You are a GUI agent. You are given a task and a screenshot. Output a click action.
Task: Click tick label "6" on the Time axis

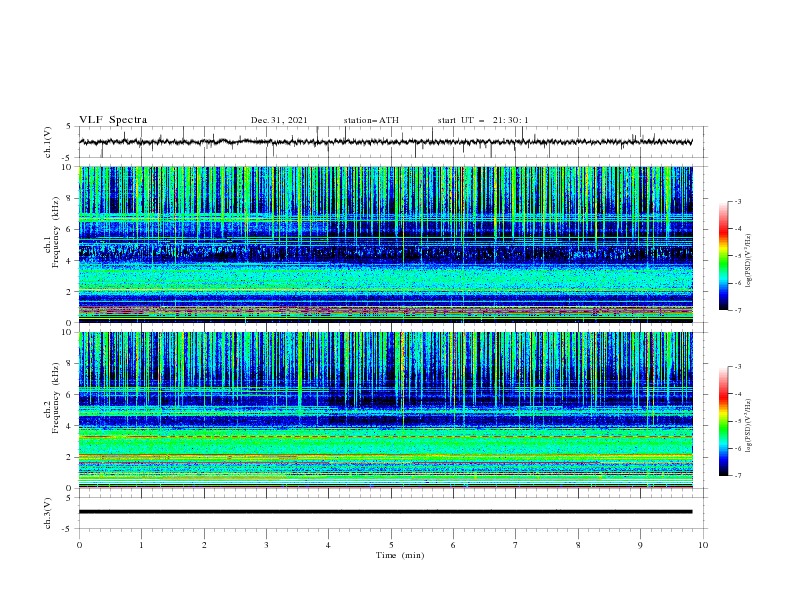[x=453, y=545]
